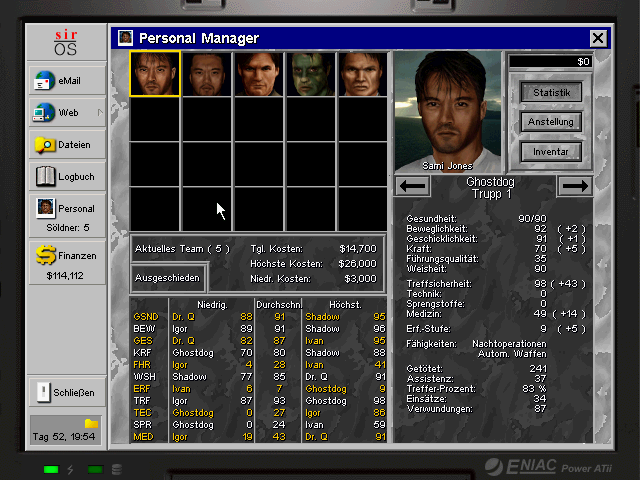
Task: Show previous mercenary with left arrow
Action: click(413, 186)
